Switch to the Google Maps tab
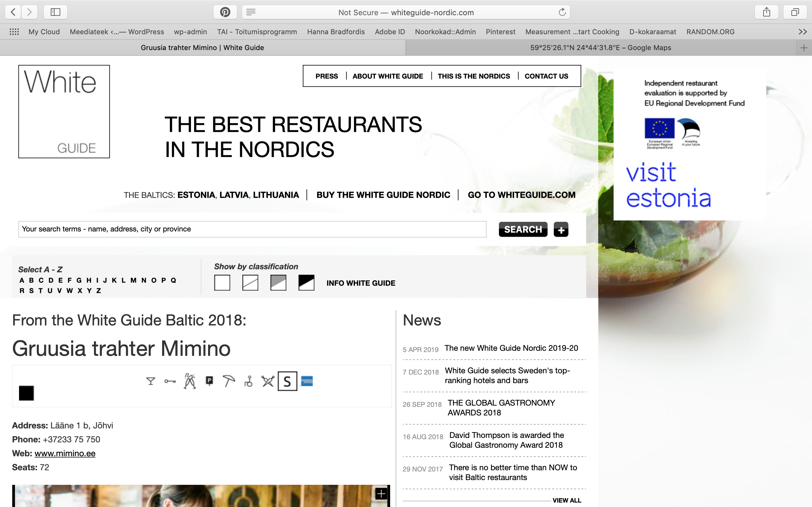Screen dimensions: 812x507 [x=600, y=48]
